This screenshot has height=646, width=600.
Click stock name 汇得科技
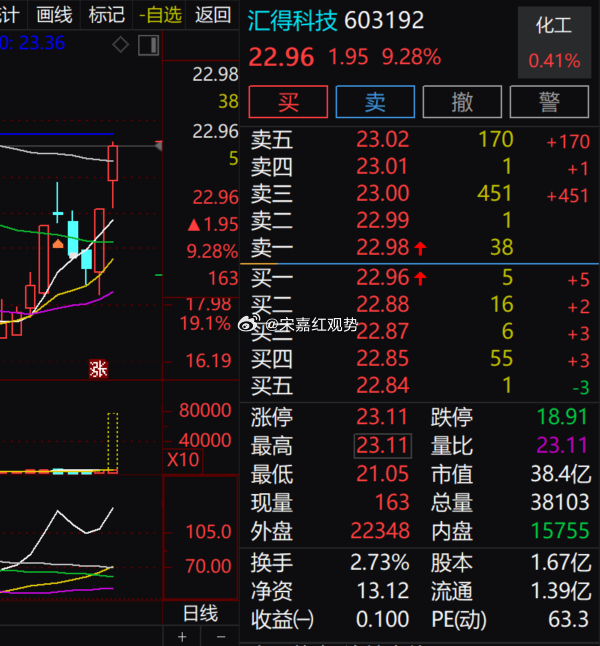tap(292, 21)
